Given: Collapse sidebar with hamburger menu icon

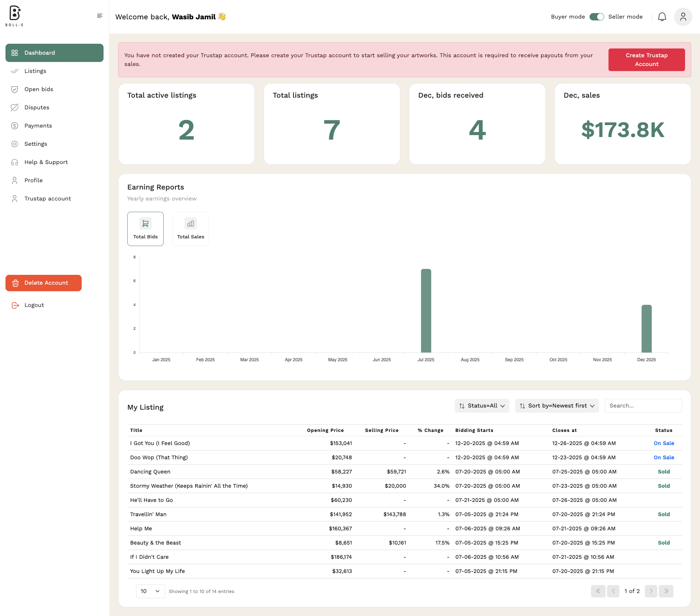Looking at the screenshot, I should (x=100, y=16).
